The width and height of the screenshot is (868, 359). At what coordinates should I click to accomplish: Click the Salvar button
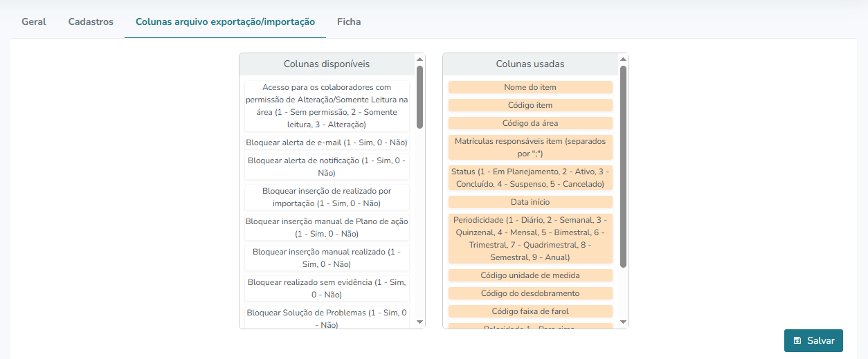pyautogui.click(x=813, y=340)
